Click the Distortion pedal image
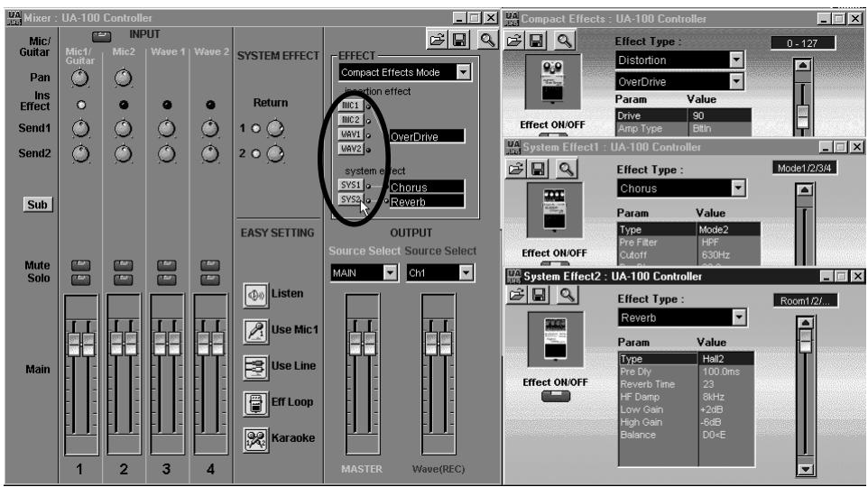868x487 pixels. (552, 81)
